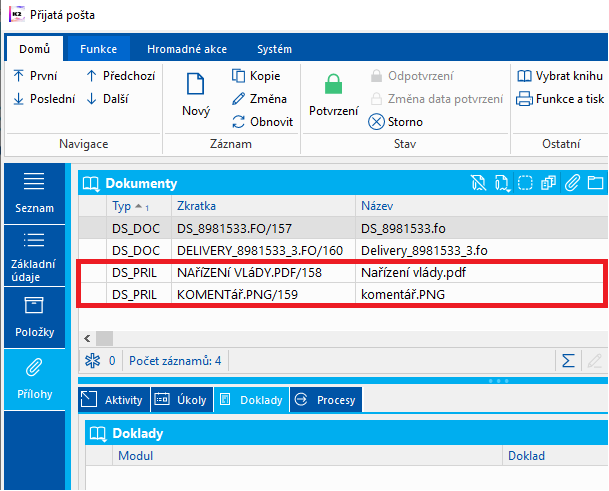Open Vybrat knihu book selection

[560, 76]
